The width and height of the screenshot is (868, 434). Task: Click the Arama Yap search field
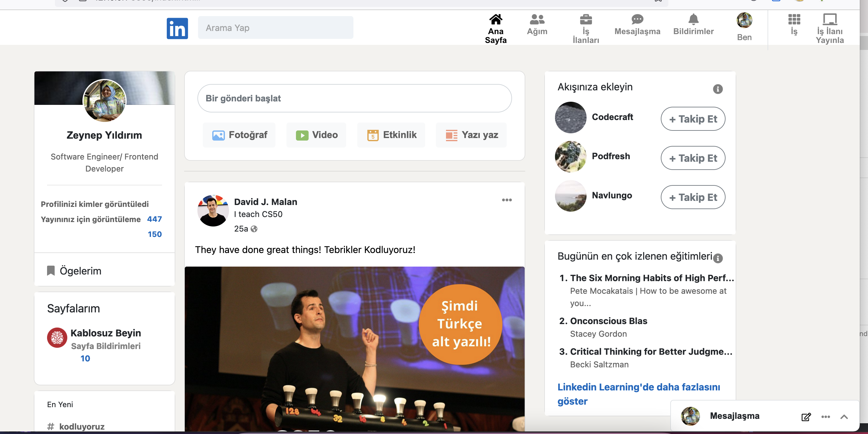click(x=276, y=27)
